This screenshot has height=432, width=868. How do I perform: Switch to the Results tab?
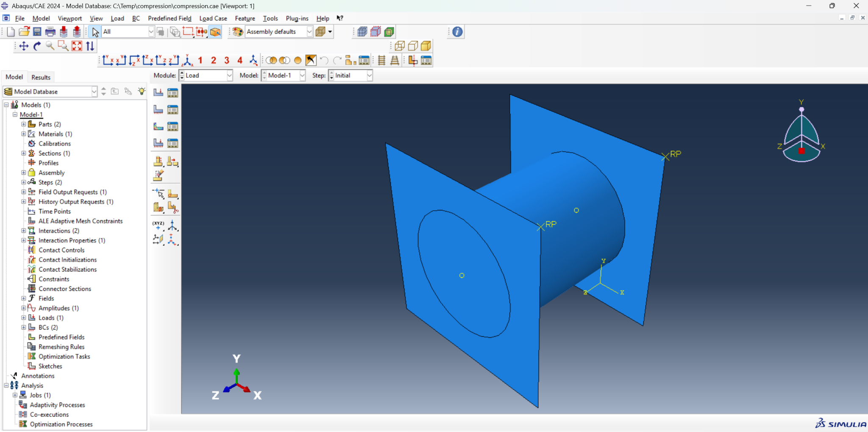41,77
